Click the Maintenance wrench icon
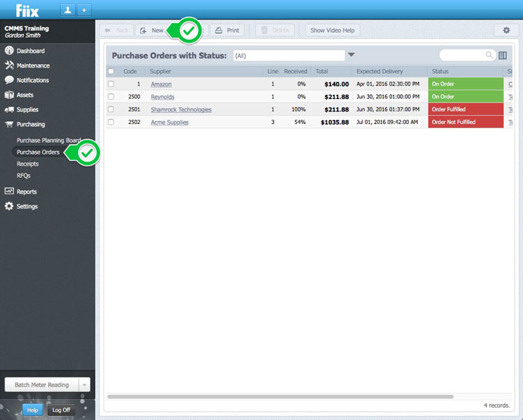 click(9, 65)
